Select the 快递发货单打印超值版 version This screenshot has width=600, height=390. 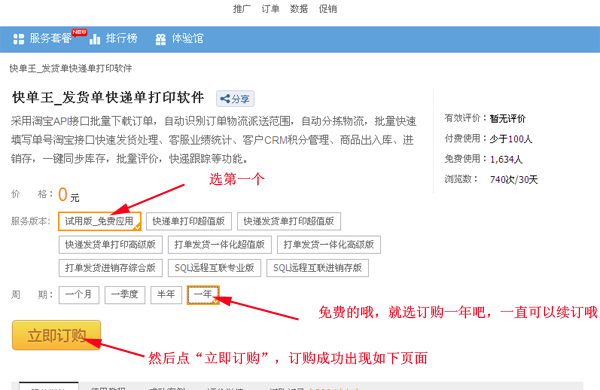(x=289, y=221)
